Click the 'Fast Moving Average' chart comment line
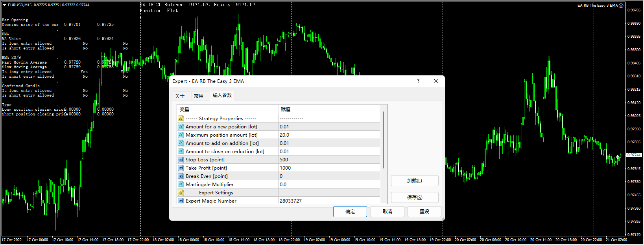The width and height of the screenshot is (644, 245). tap(24, 62)
